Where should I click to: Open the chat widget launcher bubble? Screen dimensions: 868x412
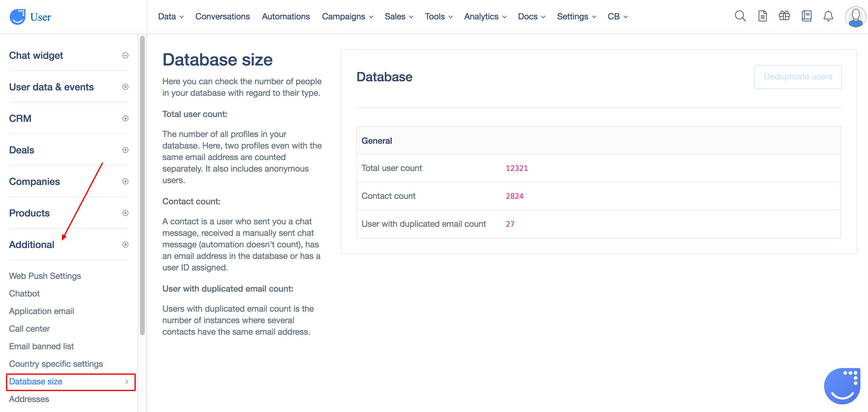842,386
